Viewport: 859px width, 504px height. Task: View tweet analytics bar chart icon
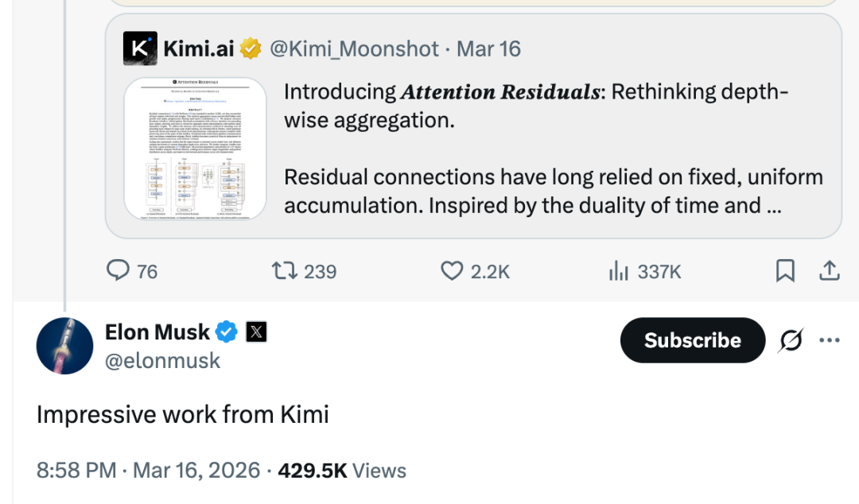(619, 271)
